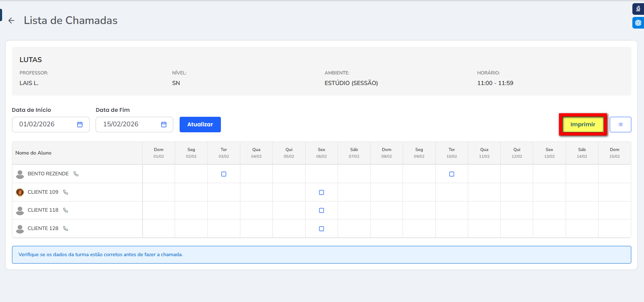Focus the Data de Início date field
644x302 pixels.
pos(44,125)
